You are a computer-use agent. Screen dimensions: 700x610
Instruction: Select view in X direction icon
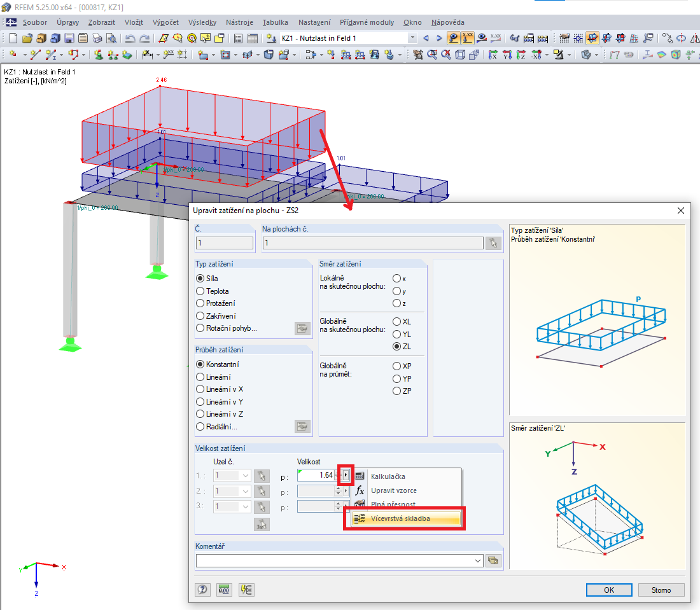click(x=493, y=55)
